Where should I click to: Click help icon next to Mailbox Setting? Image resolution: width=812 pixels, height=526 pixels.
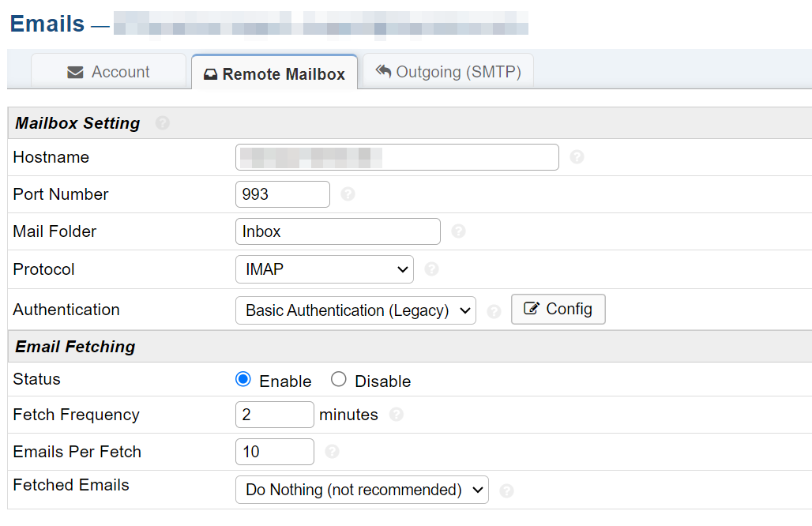163,123
